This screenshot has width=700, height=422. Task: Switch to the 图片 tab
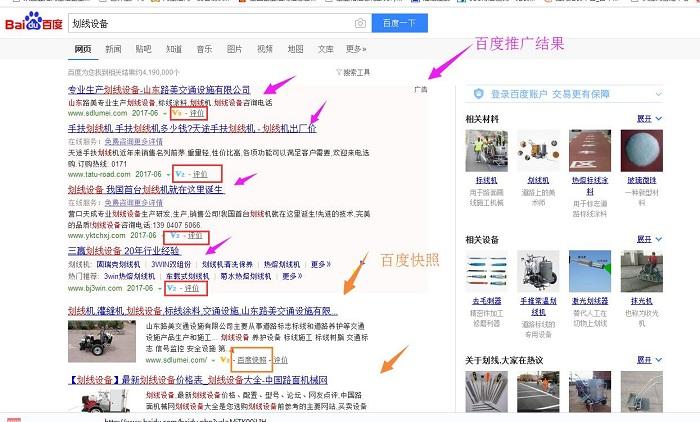pos(234,49)
